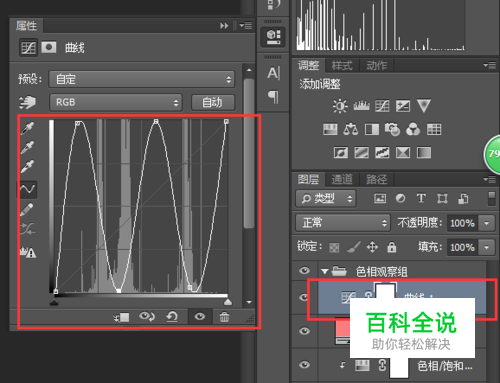Viewport: 500px width, 383px height.
Task: Hide the 色相/饱和 layer
Action: point(304,365)
